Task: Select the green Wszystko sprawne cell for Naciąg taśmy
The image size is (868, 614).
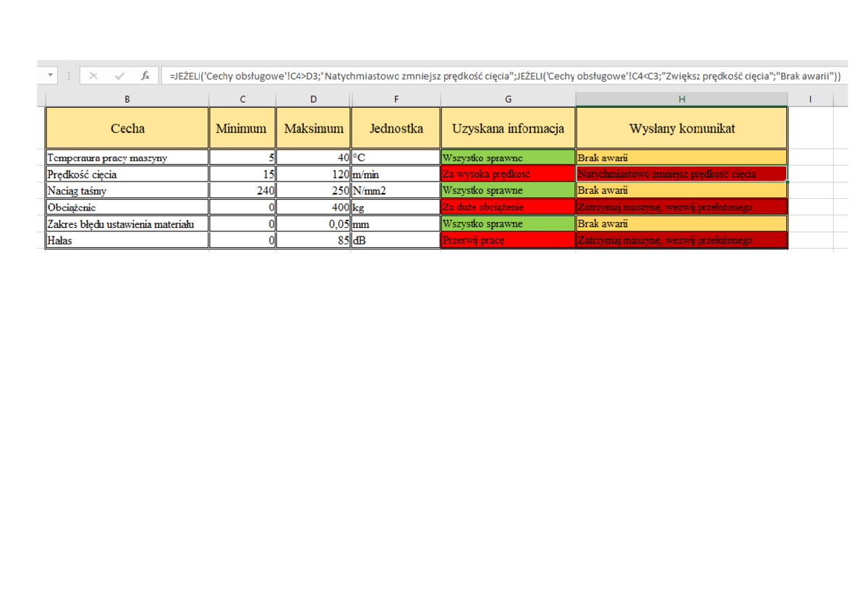Action: pyautogui.click(x=509, y=190)
